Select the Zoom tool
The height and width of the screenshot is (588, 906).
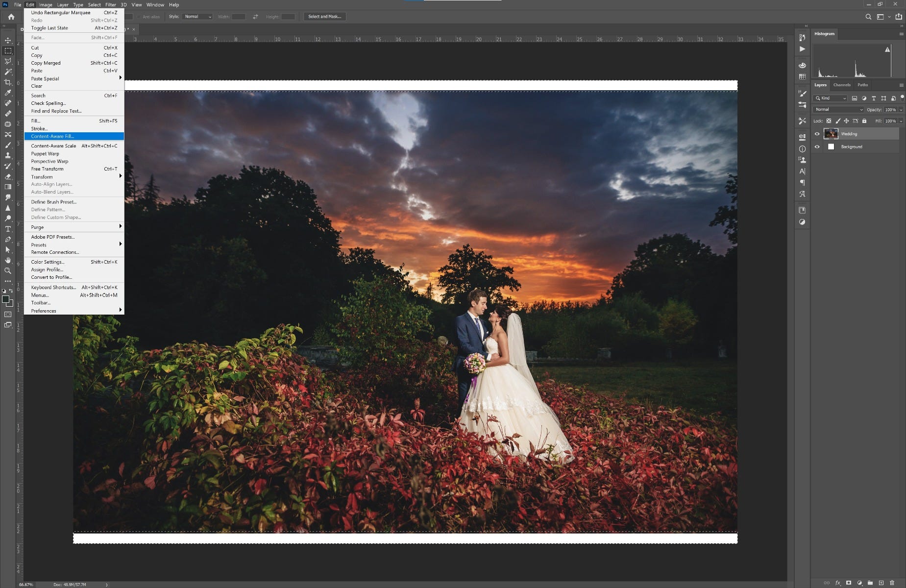pos(8,270)
